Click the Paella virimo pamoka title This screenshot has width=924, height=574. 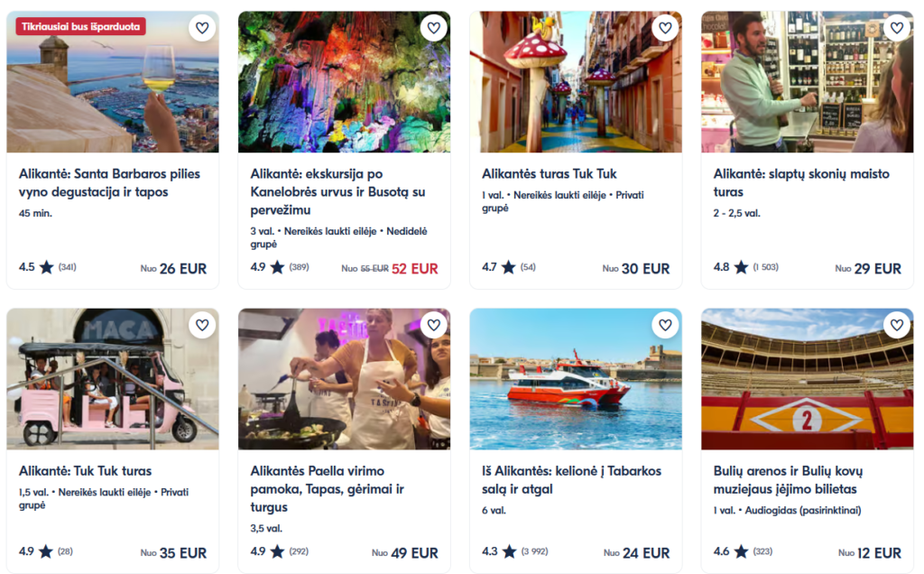point(328,488)
